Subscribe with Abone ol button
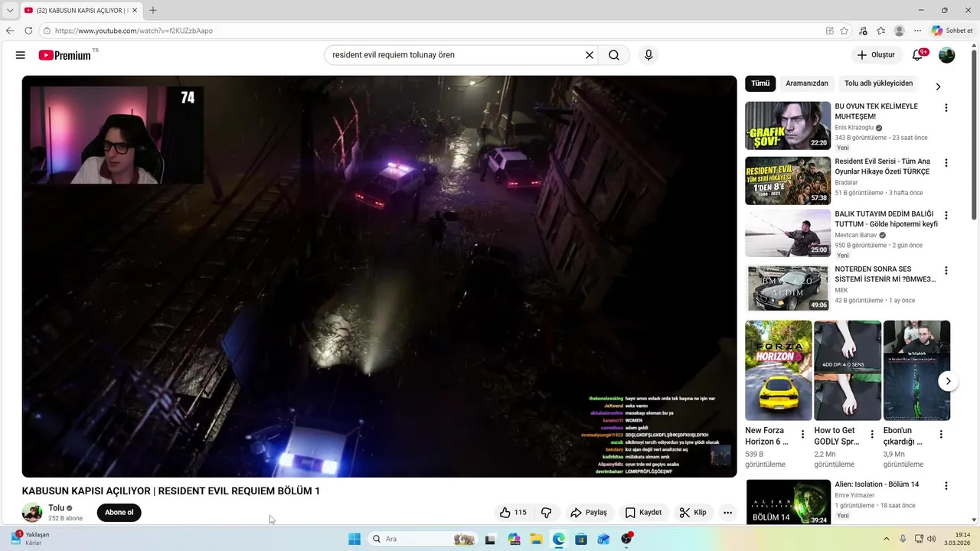 click(119, 513)
